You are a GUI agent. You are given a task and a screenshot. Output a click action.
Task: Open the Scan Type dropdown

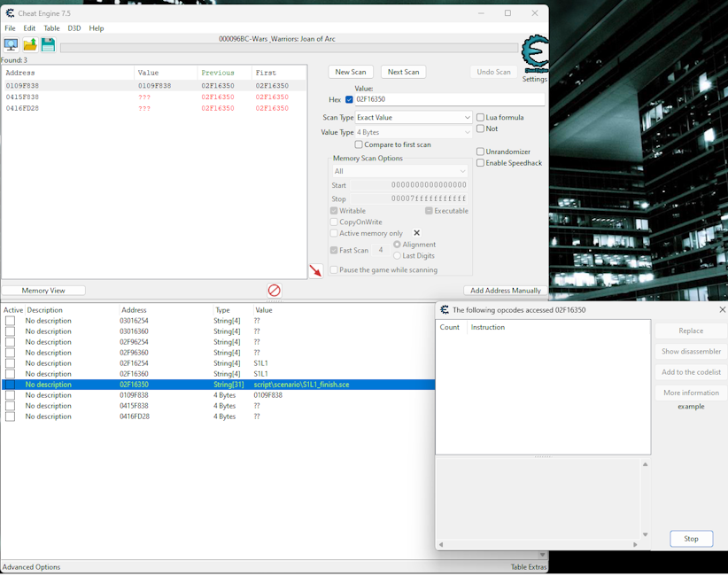(x=414, y=118)
